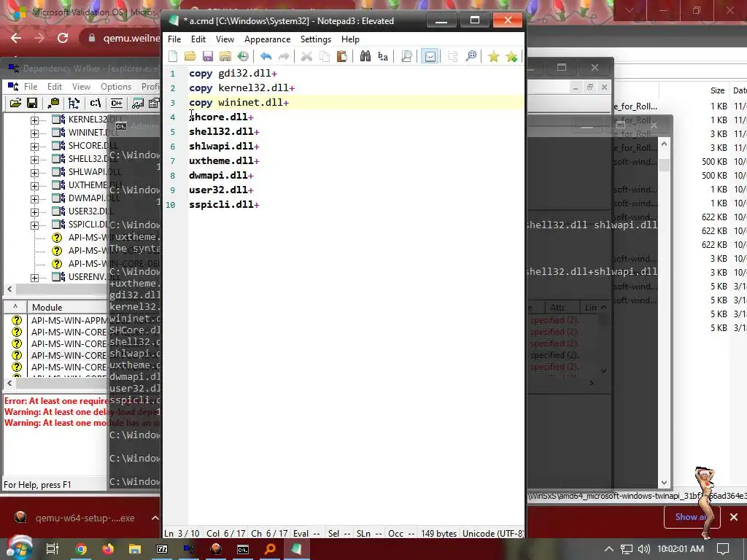Expand the KERNEL32.DLL tree node
Image resolution: width=747 pixels, height=560 pixels.
pos(35,120)
